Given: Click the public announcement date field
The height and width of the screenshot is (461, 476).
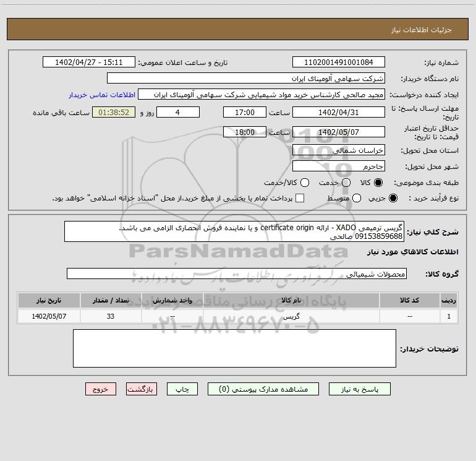Looking at the screenshot, I should coord(88,62).
